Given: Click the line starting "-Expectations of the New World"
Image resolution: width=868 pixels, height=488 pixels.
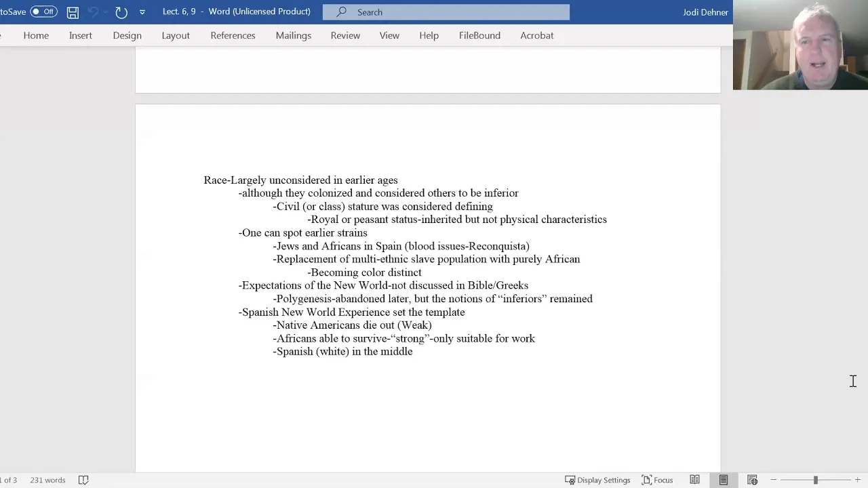Looking at the screenshot, I should click(383, 286).
